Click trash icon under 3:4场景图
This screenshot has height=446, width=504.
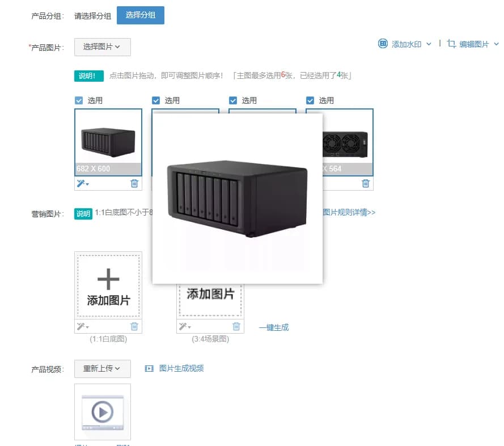(236, 326)
